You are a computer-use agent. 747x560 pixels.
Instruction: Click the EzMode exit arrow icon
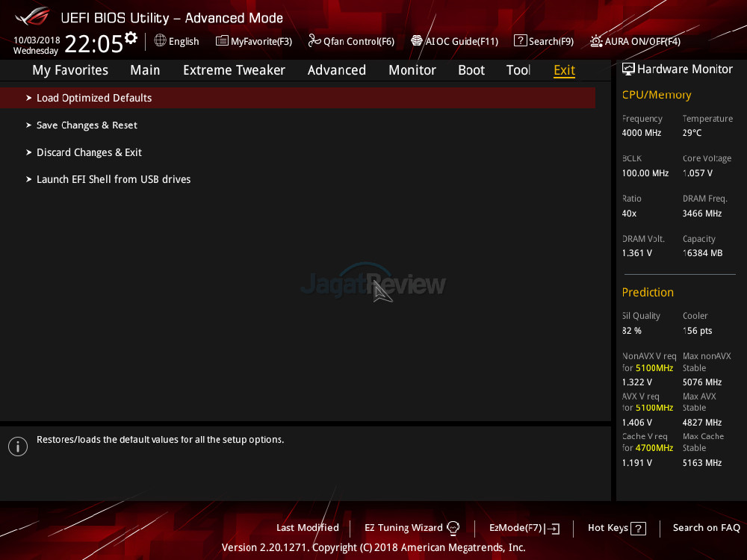pos(552,528)
